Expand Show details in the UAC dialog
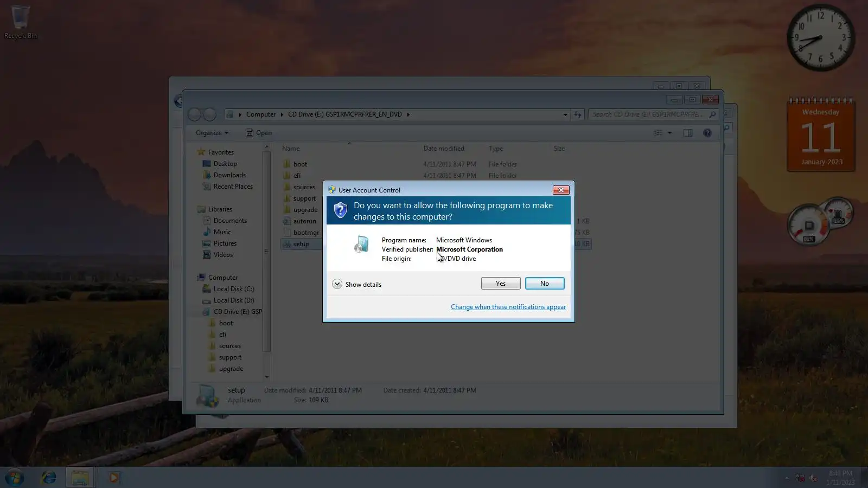This screenshot has height=488, width=868. pos(357,284)
